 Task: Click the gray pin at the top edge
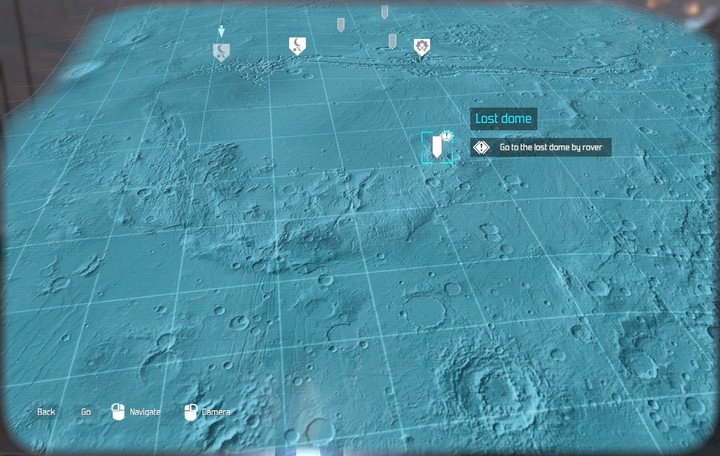pos(384,11)
